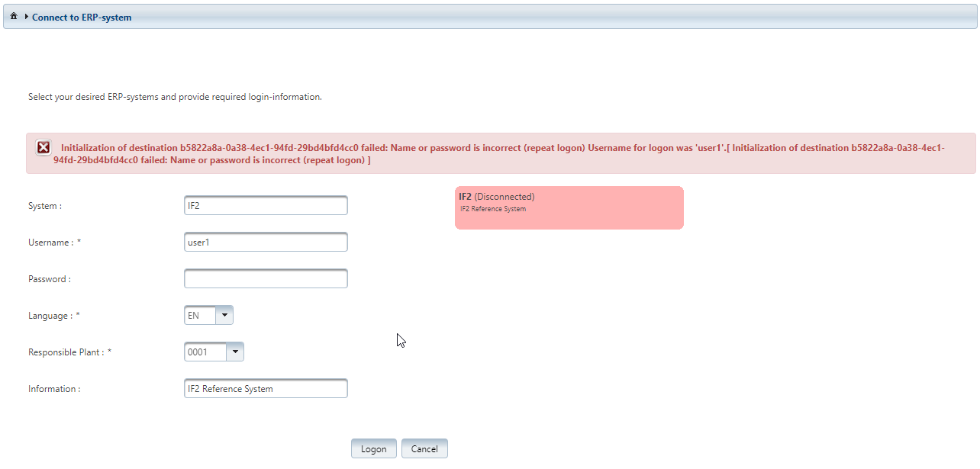Click the Language field showing EN
This screenshot has height=469, width=980.
[199, 316]
